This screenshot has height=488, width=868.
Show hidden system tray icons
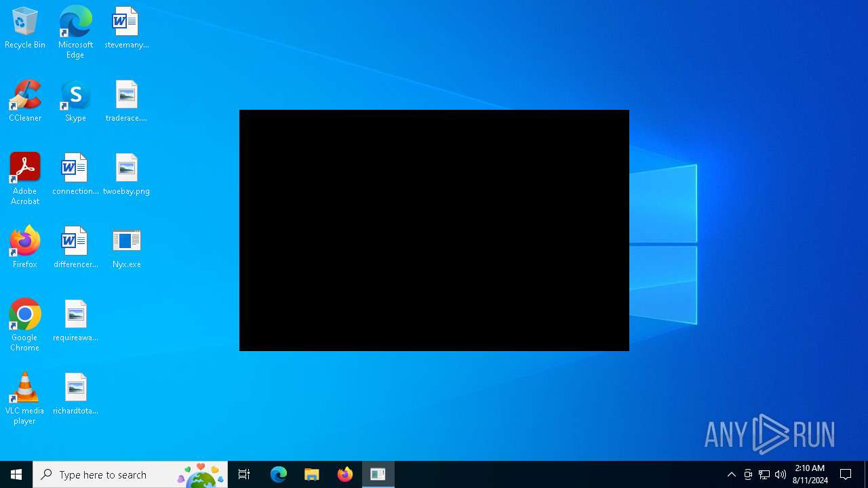[732, 474]
